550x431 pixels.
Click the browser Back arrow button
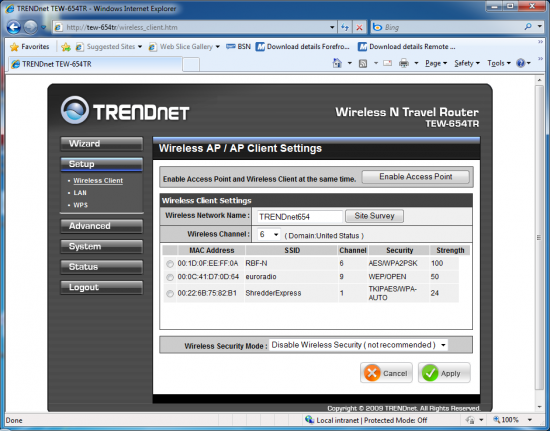coord(14,27)
